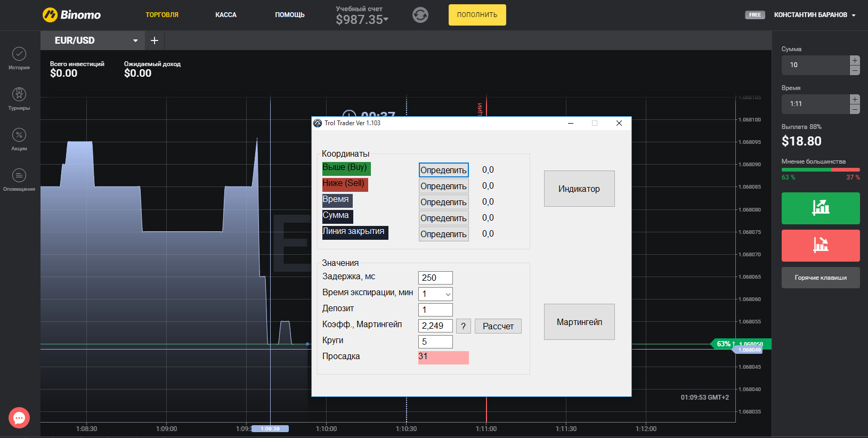868x438 pixels.
Task: Click the green Выше (Buy) label
Action: click(346, 169)
